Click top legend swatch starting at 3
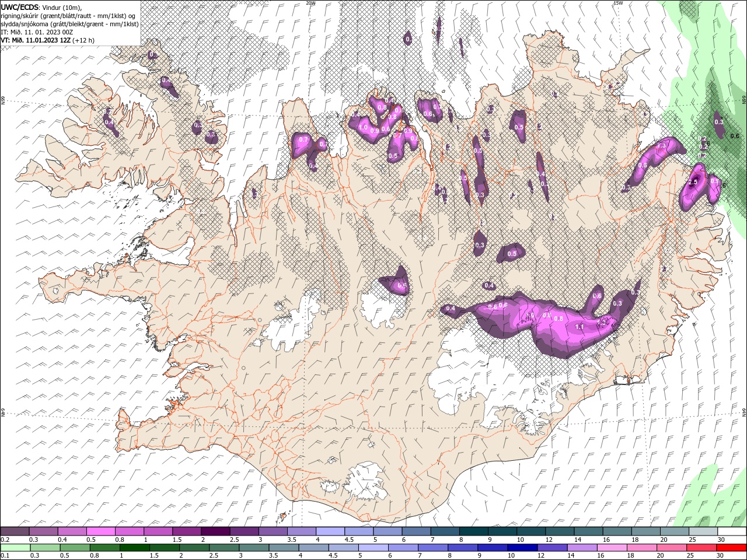This screenshot has width=747, height=560. click(273, 531)
